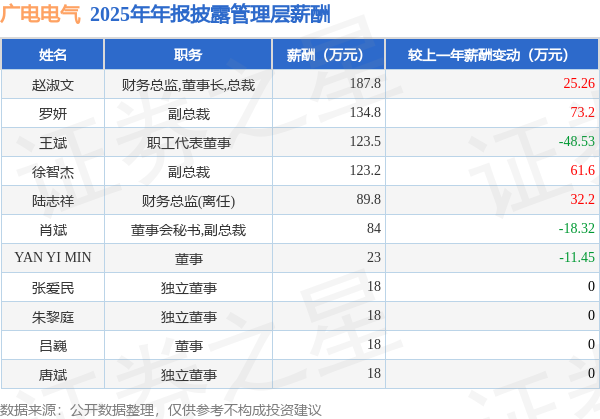Click the 广电电气 company name in title
The width and height of the screenshot is (600, 419).
click(x=40, y=14)
